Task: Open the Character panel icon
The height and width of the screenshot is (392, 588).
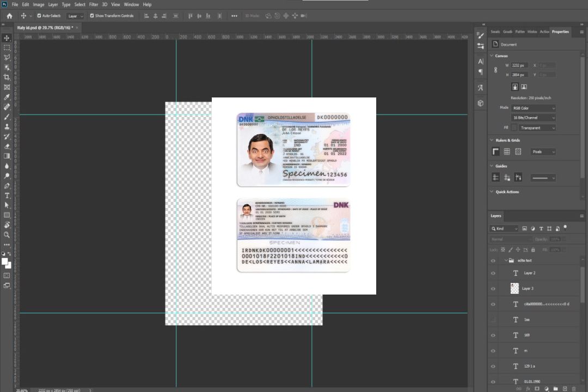Action: [x=480, y=62]
